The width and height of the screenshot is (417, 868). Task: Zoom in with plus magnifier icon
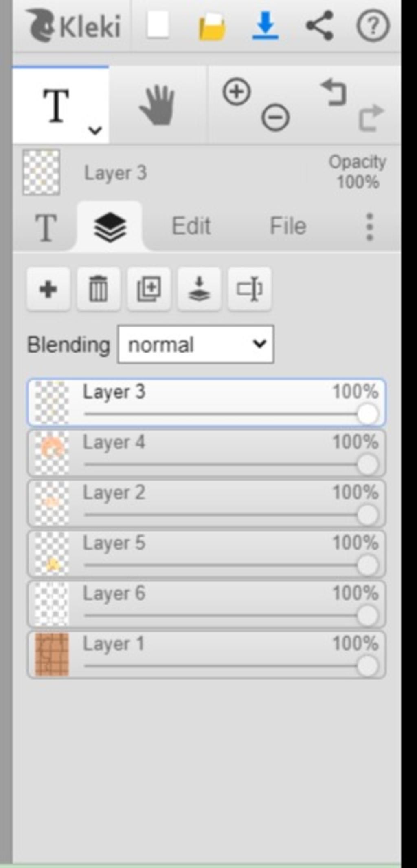(237, 91)
